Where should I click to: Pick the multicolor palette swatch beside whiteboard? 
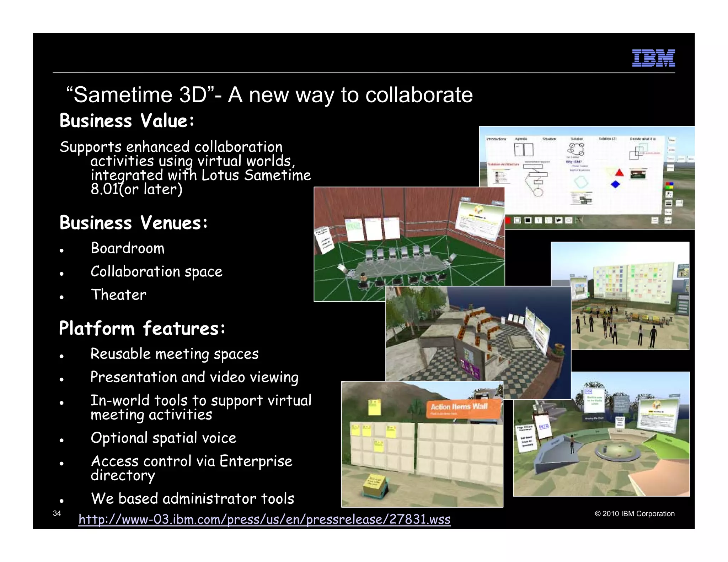click(x=669, y=185)
